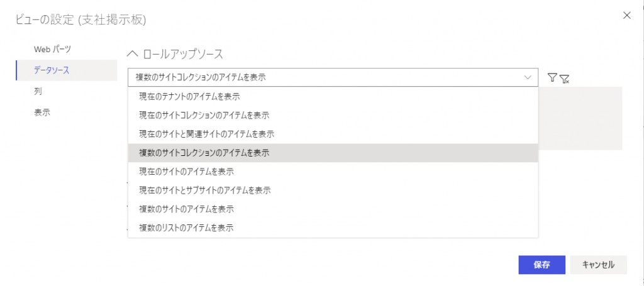Open the 表示 tab

tap(42, 113)
